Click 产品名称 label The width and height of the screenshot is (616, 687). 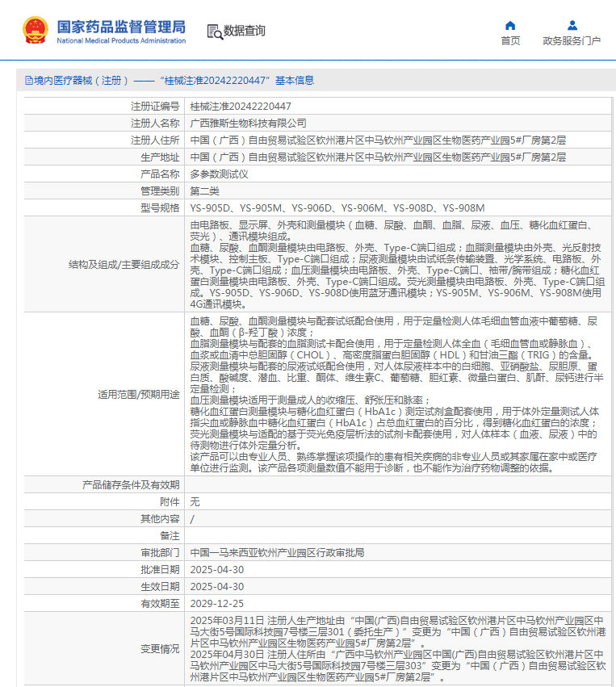(160, 174)
